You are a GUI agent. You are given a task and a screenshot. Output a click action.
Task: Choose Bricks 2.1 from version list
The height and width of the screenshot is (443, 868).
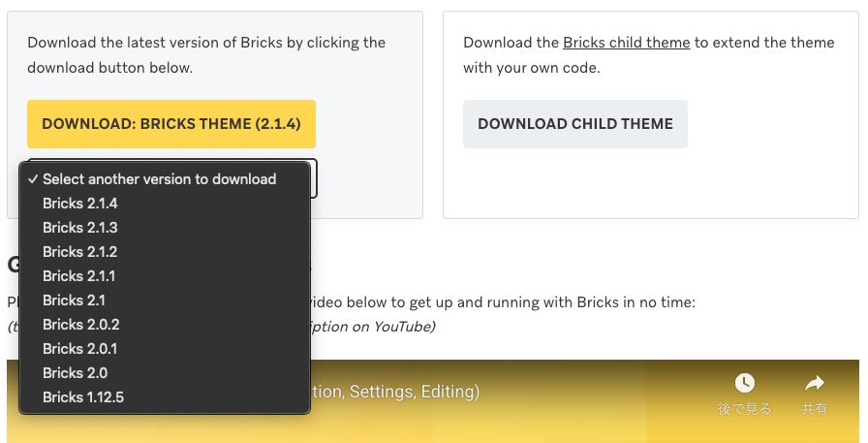coord(165,301)
